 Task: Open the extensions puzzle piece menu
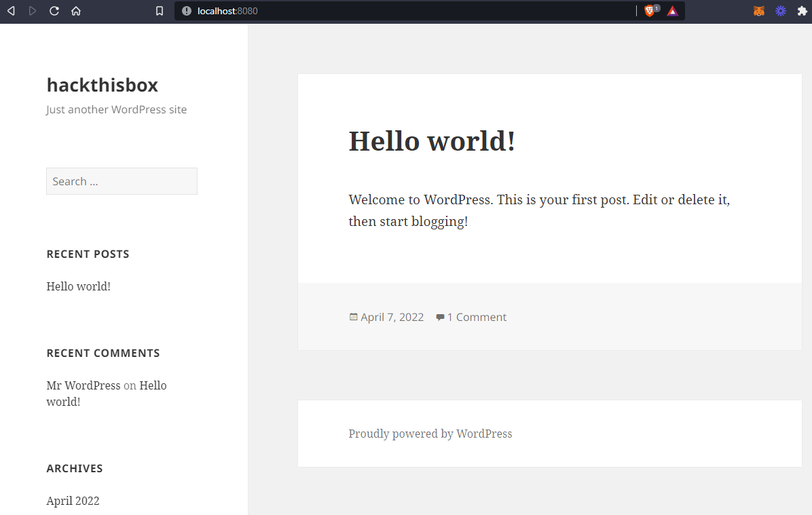(x=802, y=11)
